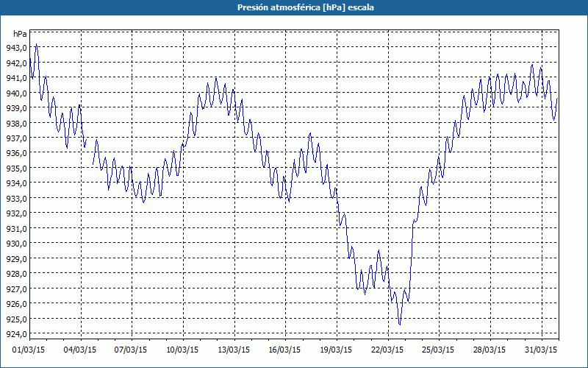
Task: Click the 01/03/15 date label
Action: 29,350
